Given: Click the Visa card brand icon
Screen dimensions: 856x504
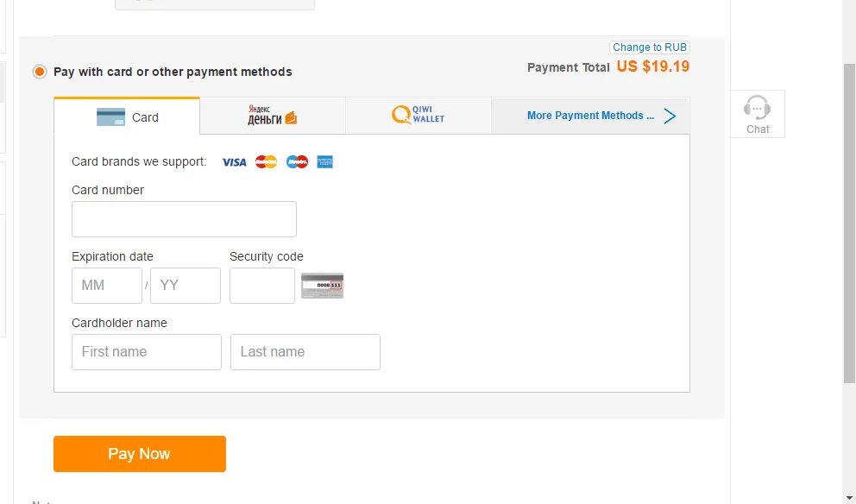Looking at the screenshot, I should pos(234,162).
